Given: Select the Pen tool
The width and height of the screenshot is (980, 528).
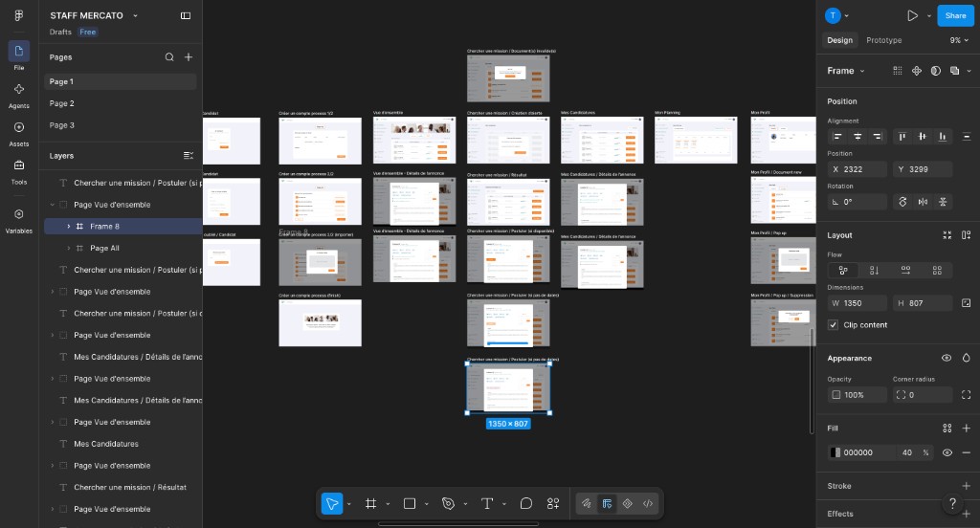Looking at the screenshot, I should (448, 504).
